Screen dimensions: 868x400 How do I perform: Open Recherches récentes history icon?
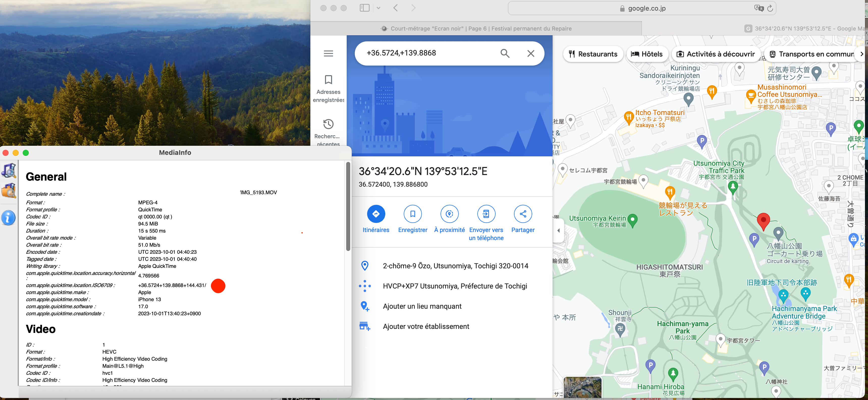(328, 124)
